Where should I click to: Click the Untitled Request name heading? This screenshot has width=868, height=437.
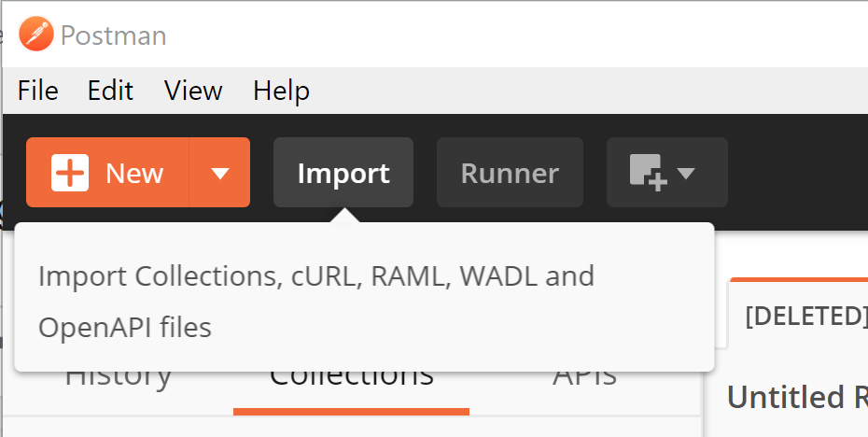tap(797, 397)
